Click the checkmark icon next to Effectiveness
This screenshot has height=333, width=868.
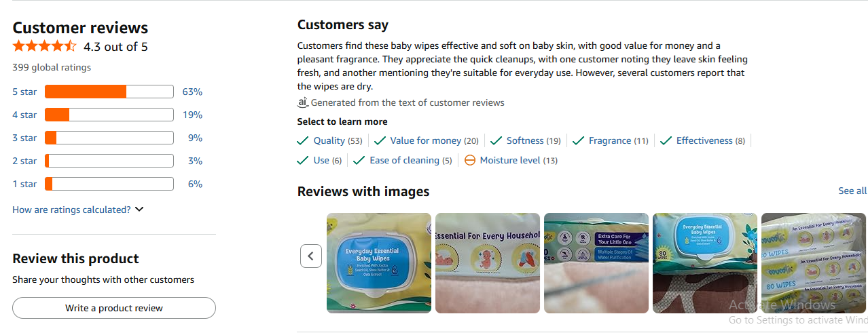click(666, 141)
